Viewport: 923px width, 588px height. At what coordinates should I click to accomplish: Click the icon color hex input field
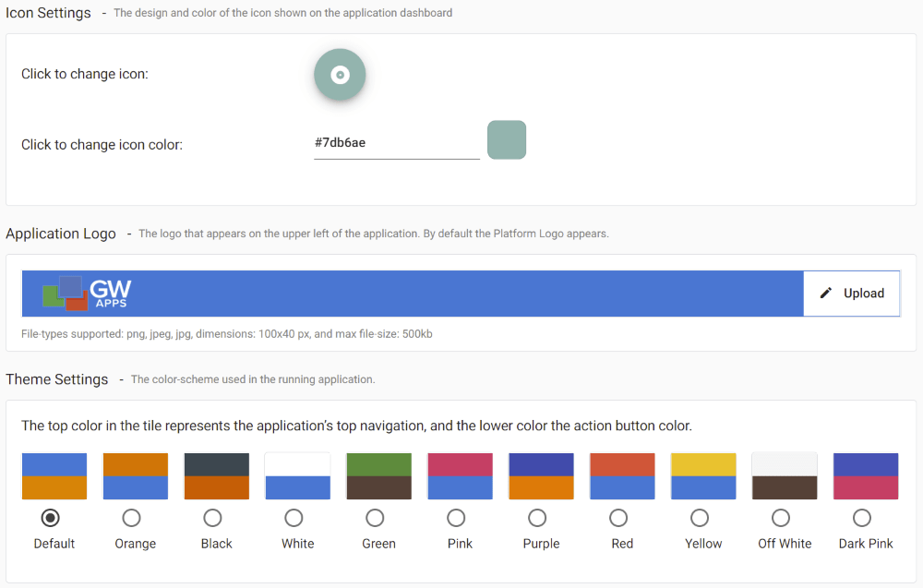(x=396, y=143)
